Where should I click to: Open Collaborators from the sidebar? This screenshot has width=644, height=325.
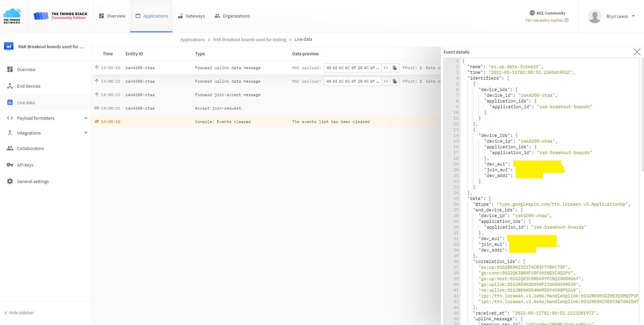click(x=30, y=149)
